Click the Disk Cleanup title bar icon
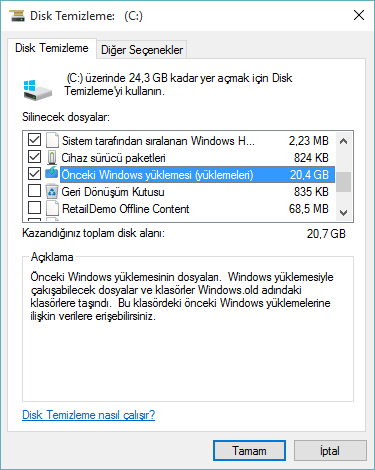The image size is (375, 470). point(17,15)
